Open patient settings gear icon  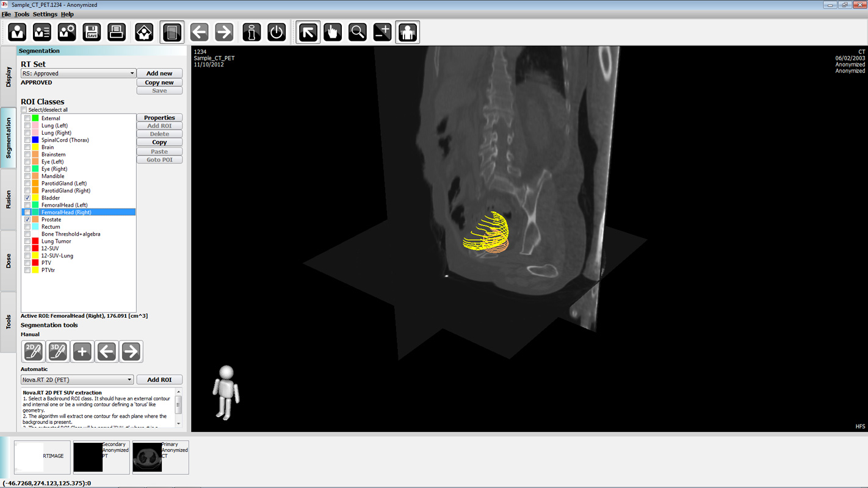67,32
